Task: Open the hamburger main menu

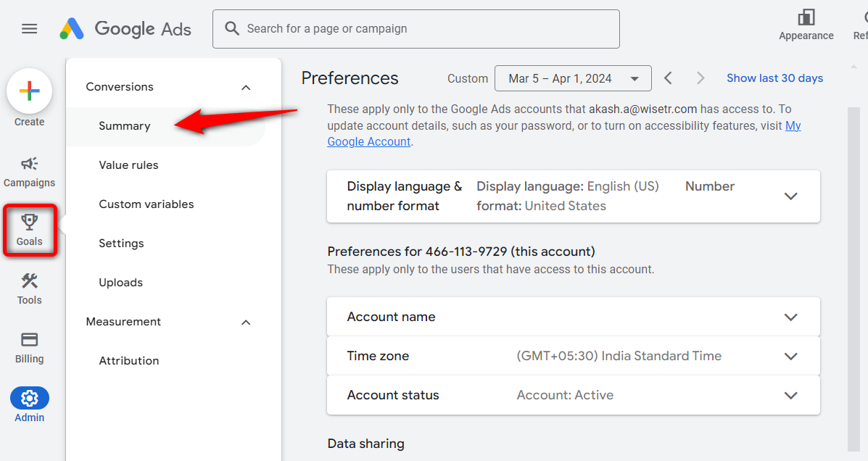Action: [x=29, y=29]
